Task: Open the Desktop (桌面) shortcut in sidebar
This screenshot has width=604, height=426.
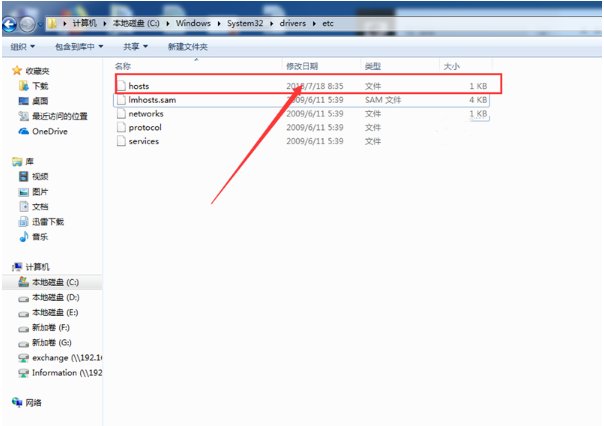Action: click(39, 102)
